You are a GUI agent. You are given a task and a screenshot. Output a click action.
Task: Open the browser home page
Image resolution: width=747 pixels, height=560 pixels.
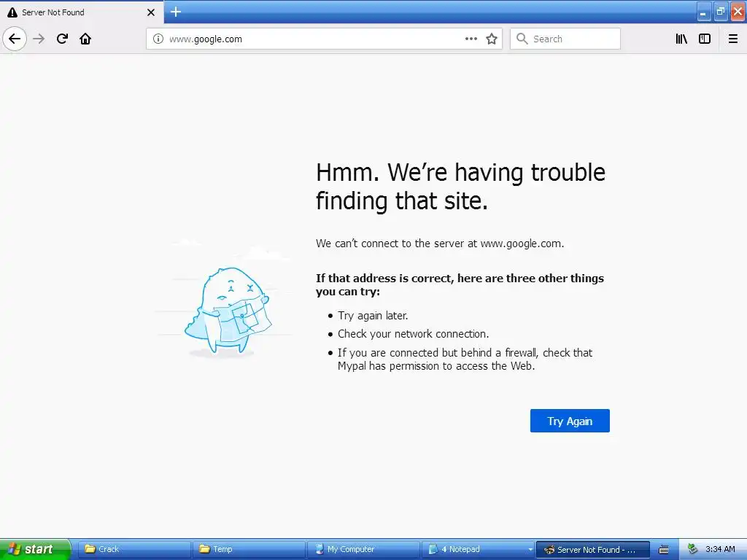(85, 39)
